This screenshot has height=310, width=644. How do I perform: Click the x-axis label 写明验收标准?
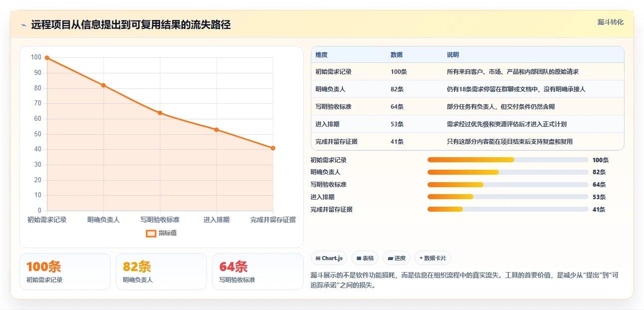click(x=160, y=220)
